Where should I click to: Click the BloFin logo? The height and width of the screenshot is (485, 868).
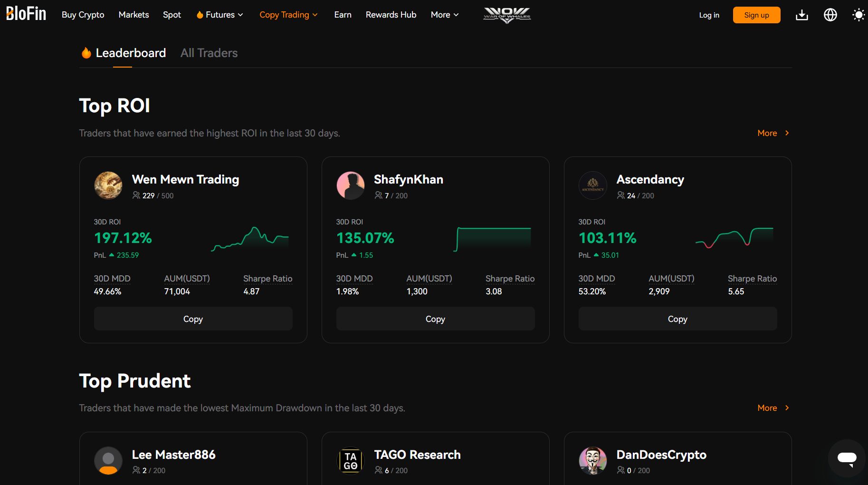pyautogui.click(x=26, y=14)
